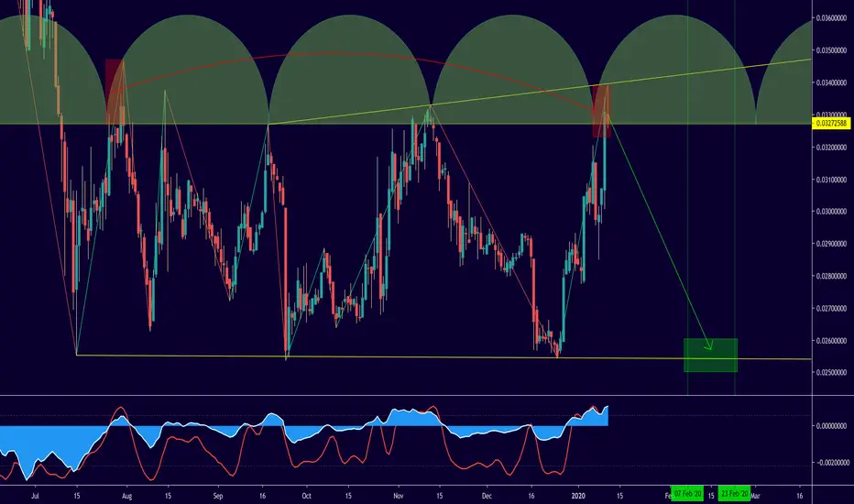This screenshot has width=854, height=504.
Task: Click the Dec label on time axis
Action: click(x=487, y=496)
